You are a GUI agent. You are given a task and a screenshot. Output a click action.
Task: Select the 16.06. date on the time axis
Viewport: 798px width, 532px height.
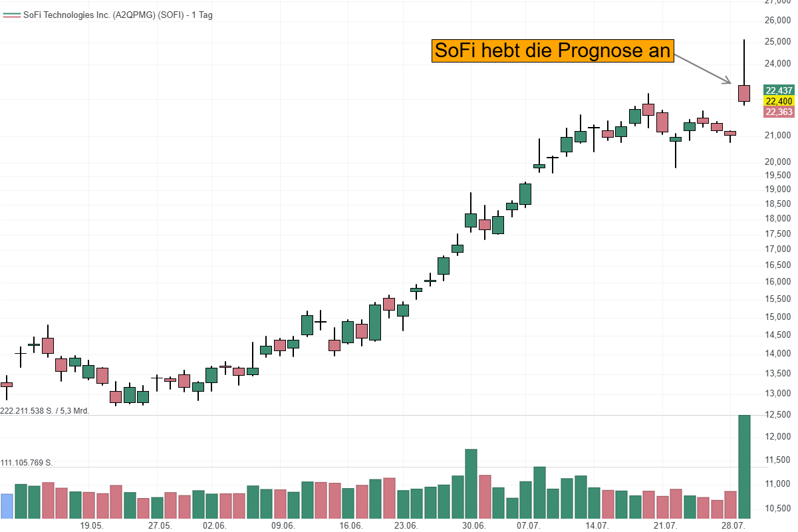(351, 525)
